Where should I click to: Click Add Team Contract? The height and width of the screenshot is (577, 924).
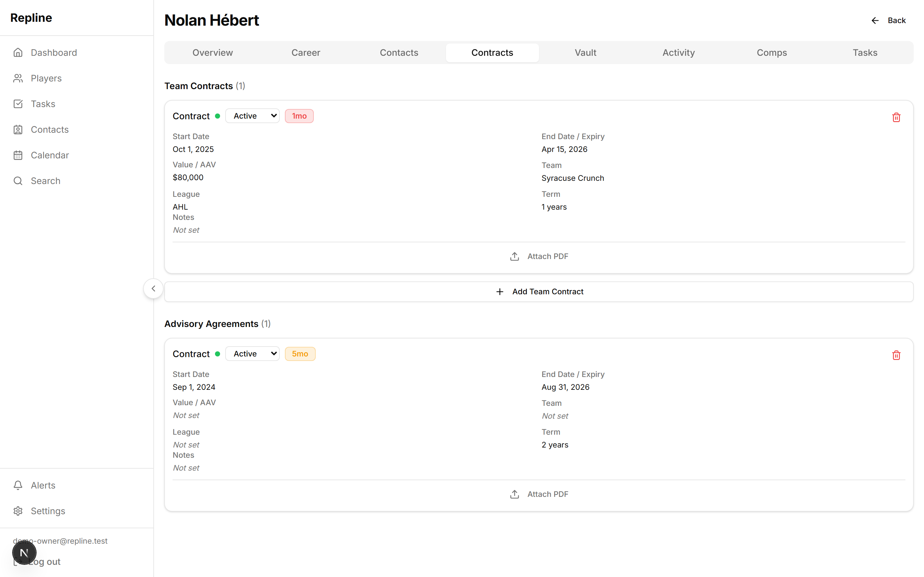[x=540, y=291]
